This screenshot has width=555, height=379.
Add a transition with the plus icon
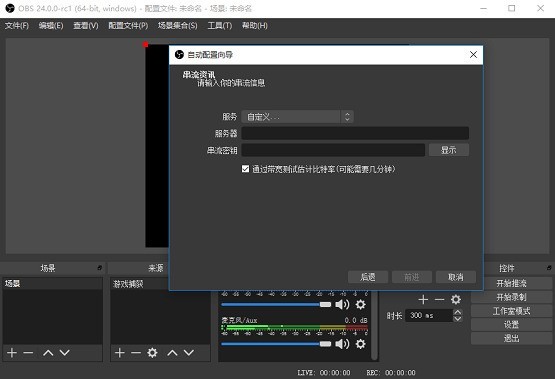click(423, 300)
